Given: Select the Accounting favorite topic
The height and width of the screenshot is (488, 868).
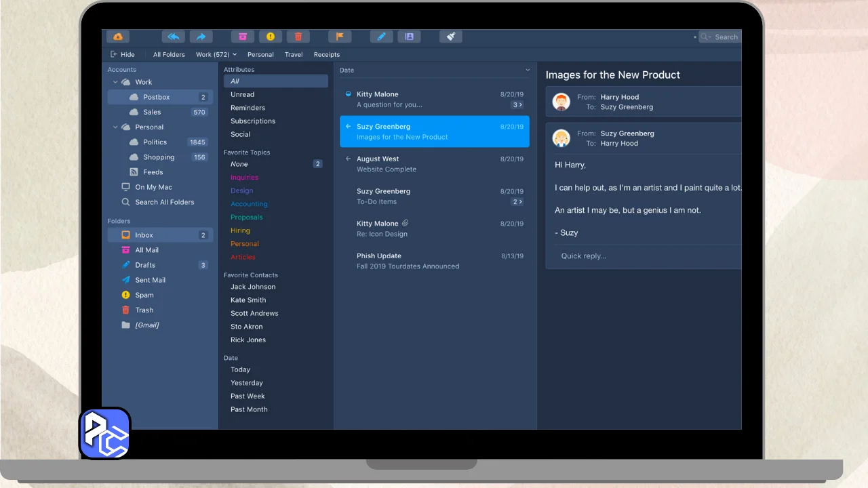Looking at the screenshot, I should 249,204.
